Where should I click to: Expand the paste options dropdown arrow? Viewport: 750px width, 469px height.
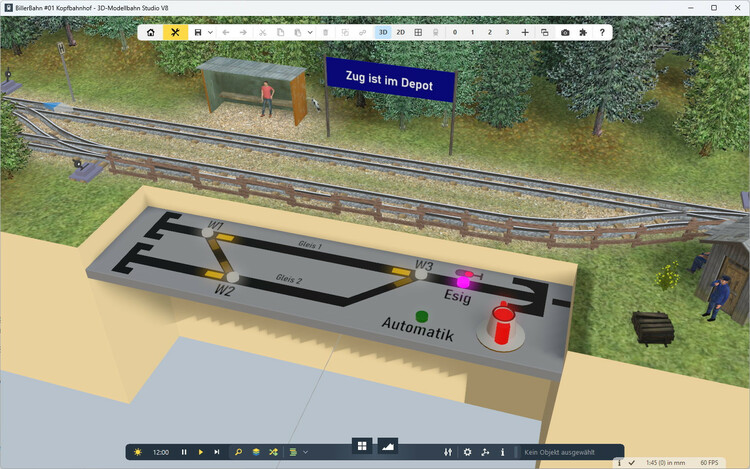(310, 33)
